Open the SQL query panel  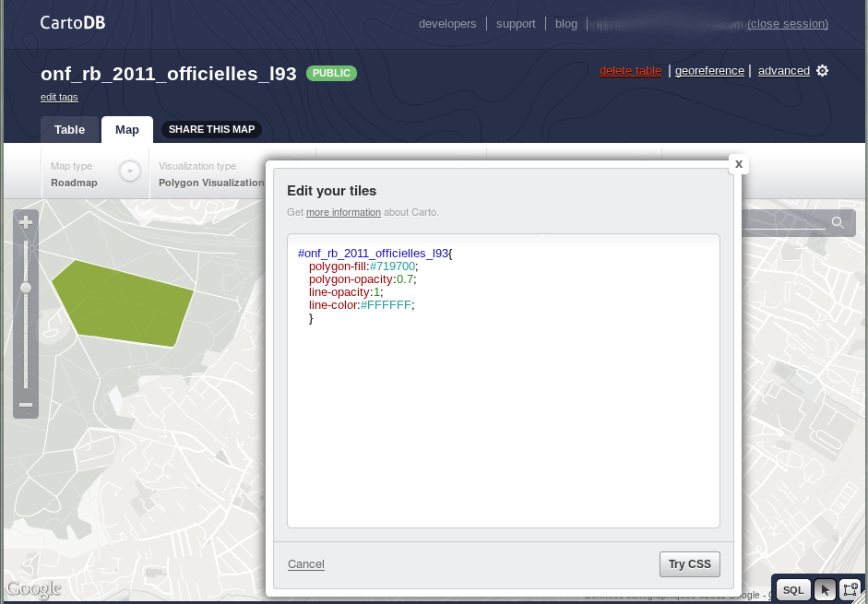793,590
